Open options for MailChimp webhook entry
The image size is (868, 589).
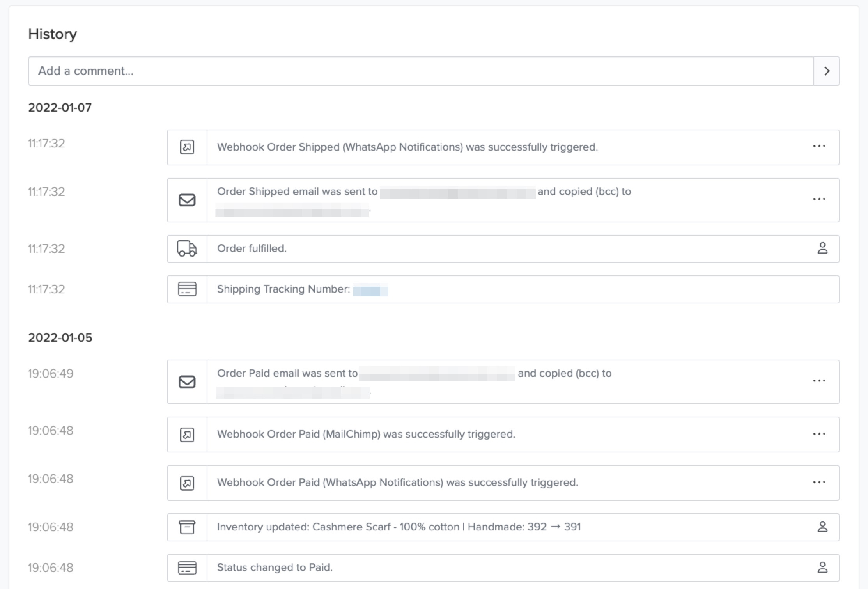tap(819, 434)
